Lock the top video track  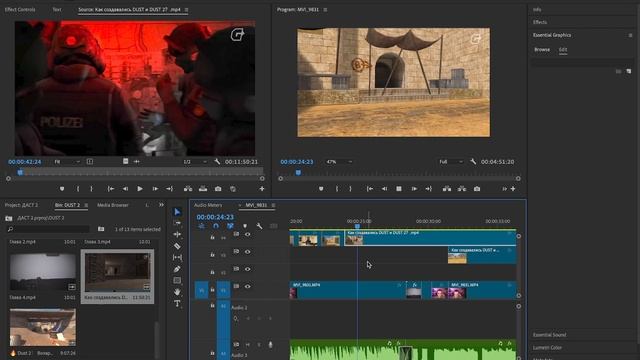212,237
